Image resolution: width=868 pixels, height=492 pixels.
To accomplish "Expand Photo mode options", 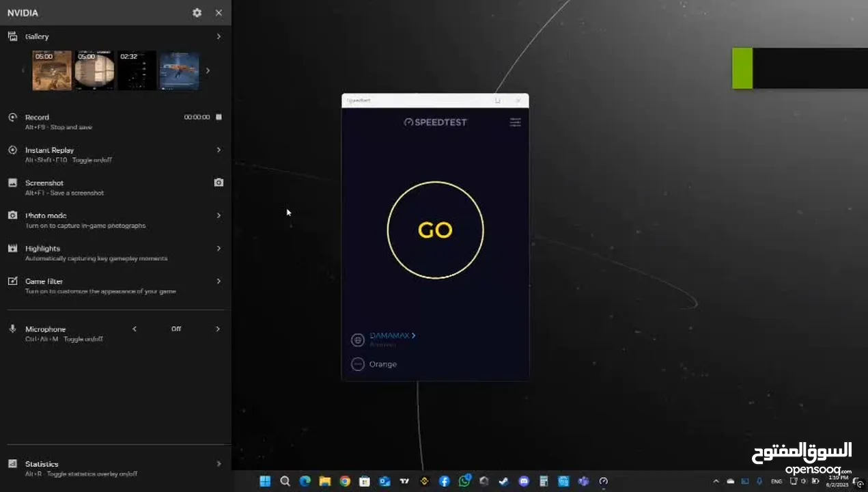I will tap(219, 215).
